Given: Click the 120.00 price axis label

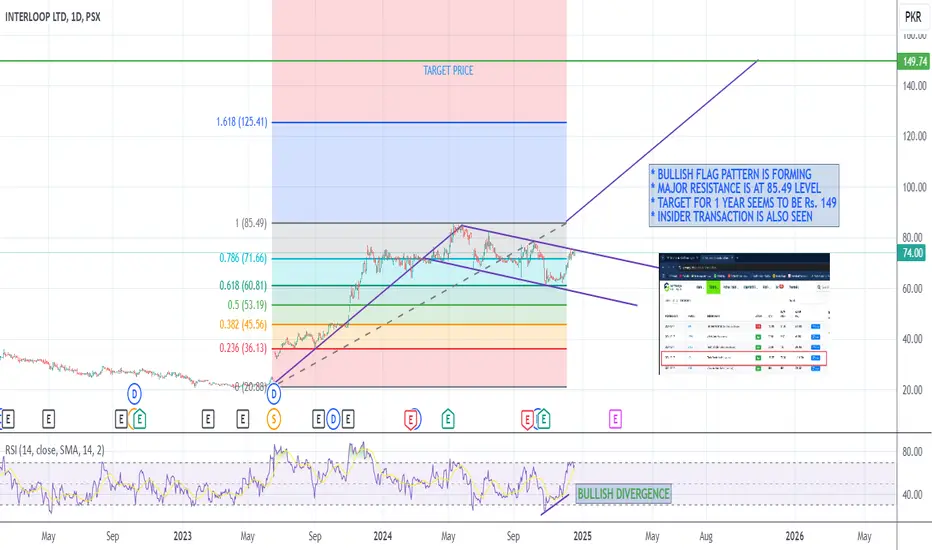Looking at the screenshot, I should click(914, 136).
